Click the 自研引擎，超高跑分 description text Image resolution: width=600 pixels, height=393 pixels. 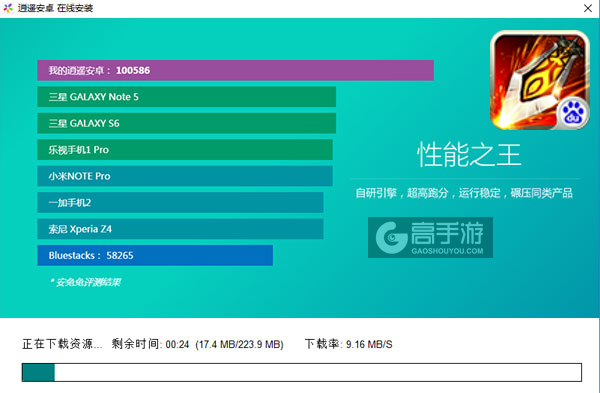464,193
